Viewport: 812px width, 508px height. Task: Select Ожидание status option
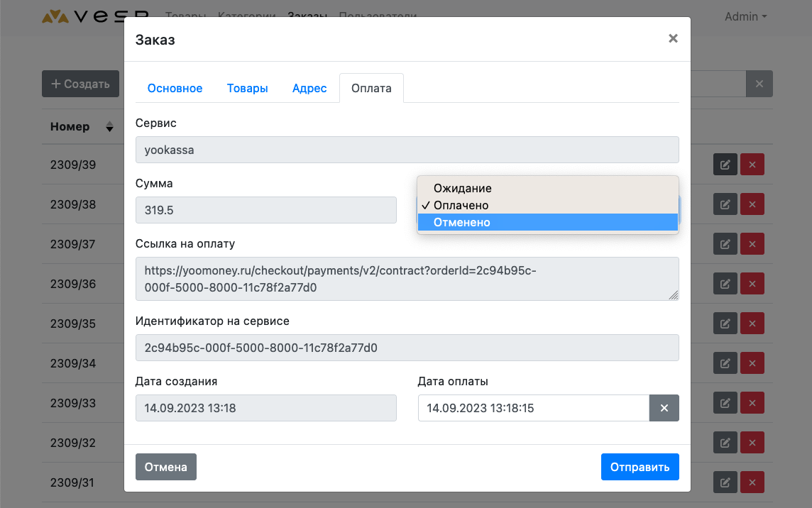point(462,188)
